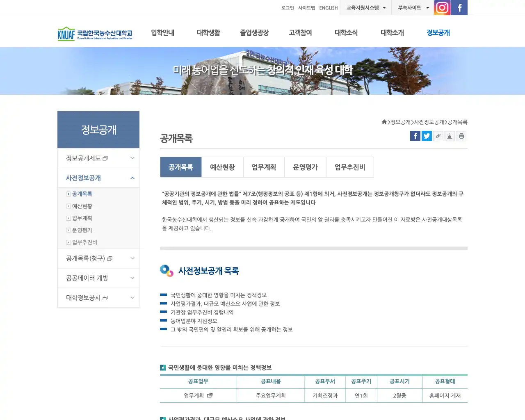This screenshot has height=420, width=525.
Task: Open sidebar 업무추진비 item
Action: point(84,242)
